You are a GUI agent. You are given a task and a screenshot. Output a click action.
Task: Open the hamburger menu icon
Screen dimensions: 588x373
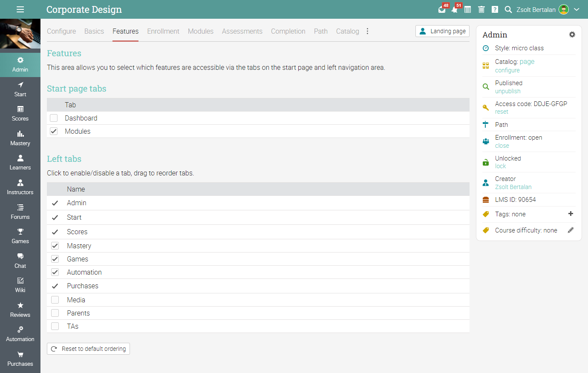pyautogui.click(x=20, y=9)
